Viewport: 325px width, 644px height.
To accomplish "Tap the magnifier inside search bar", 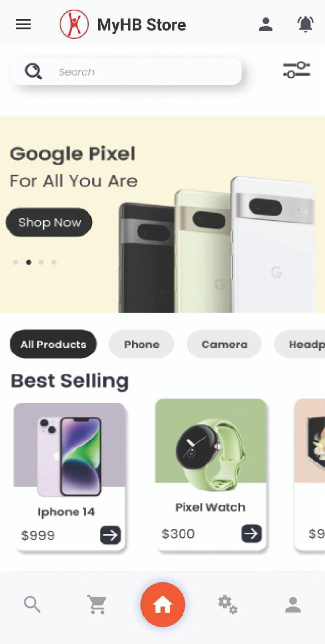I will coord(33,71).
